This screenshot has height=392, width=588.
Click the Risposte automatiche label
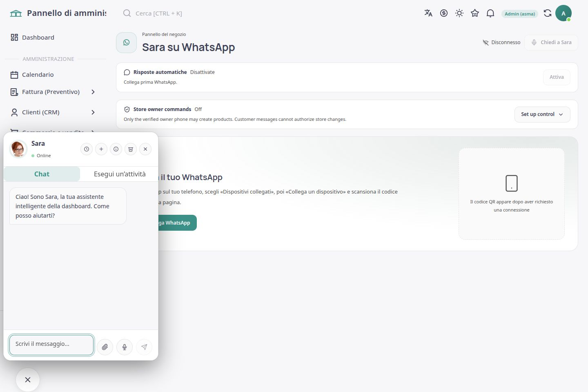[160, 72]
